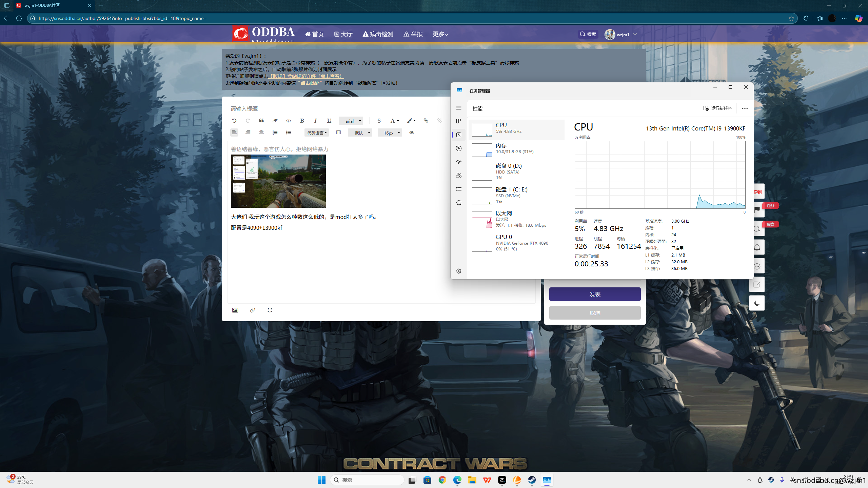Toggle the preview eye icon
Image resolution: width=868 pixels, height=488 pixels.
412,133
